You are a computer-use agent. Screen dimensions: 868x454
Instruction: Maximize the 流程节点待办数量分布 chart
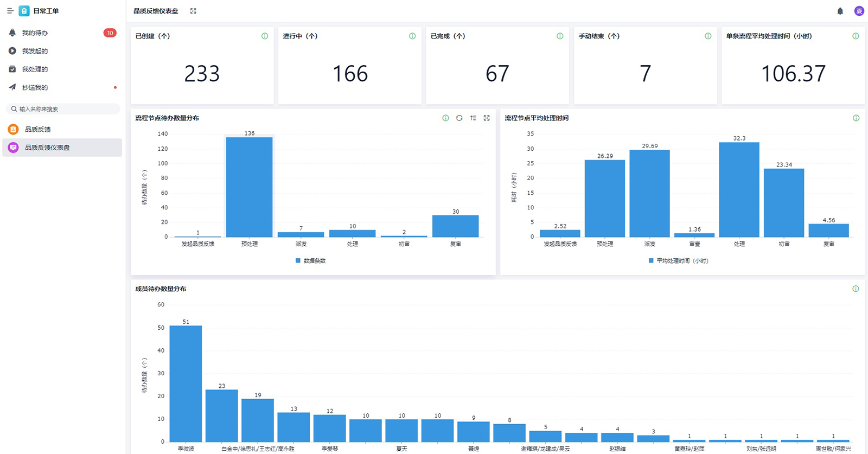487,118
